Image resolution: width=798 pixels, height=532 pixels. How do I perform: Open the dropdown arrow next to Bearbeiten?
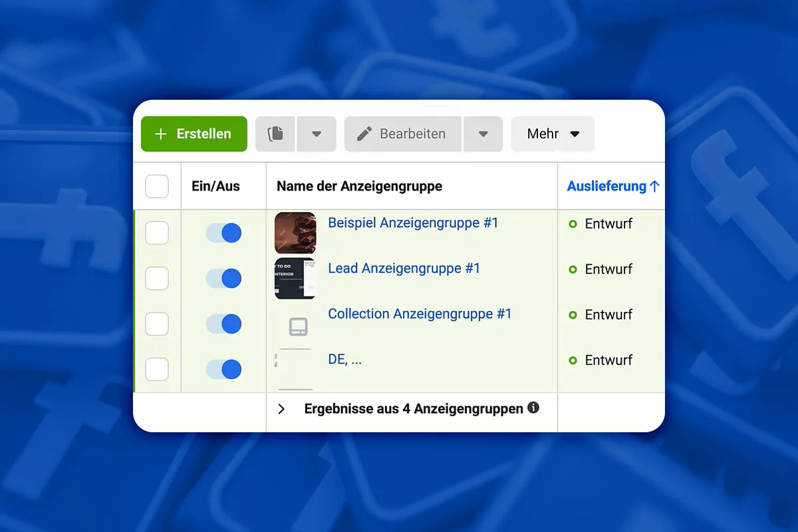[x=483, y=134]
